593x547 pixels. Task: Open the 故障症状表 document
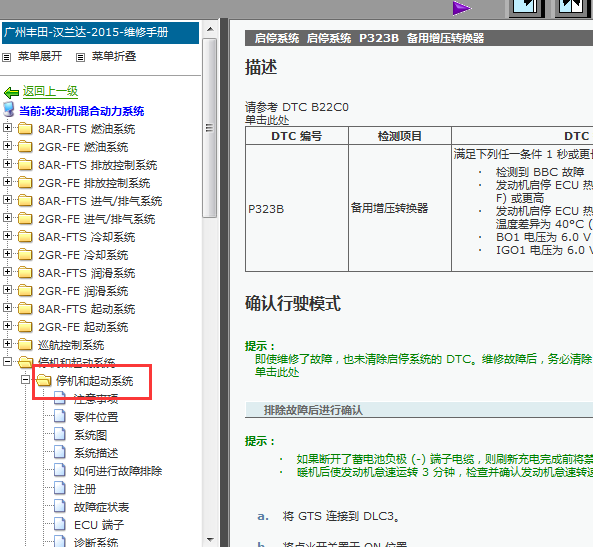101,507
